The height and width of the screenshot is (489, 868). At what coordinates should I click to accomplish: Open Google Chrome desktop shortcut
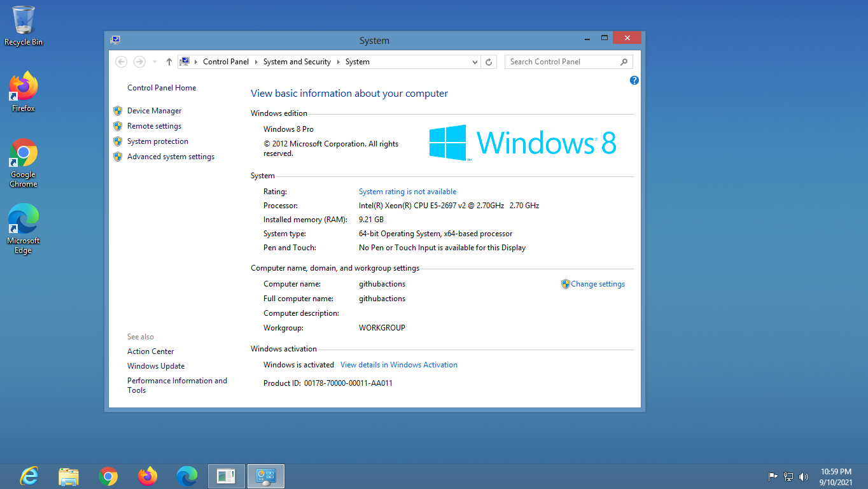tap(24, 163)
